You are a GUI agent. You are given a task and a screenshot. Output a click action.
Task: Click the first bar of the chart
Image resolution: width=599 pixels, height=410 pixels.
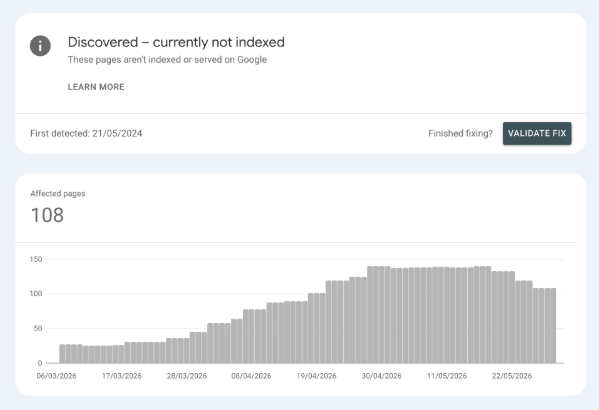point(62,354)
